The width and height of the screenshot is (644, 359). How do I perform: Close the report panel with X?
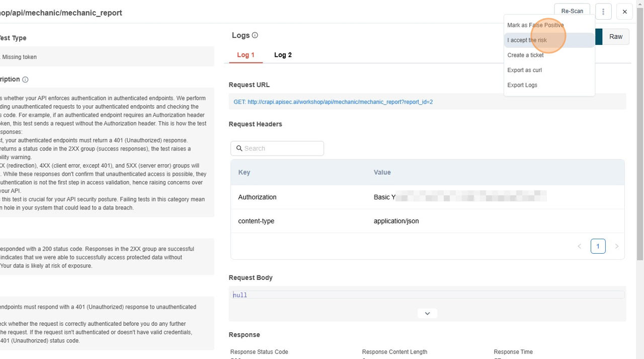coord(624,12)
